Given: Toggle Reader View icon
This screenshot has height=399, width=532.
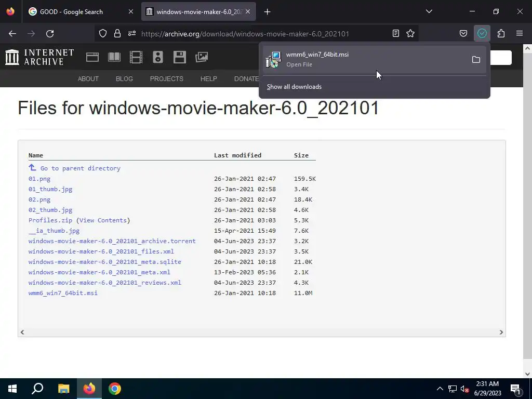Looking at the screenshot, I should pos(395,33).
